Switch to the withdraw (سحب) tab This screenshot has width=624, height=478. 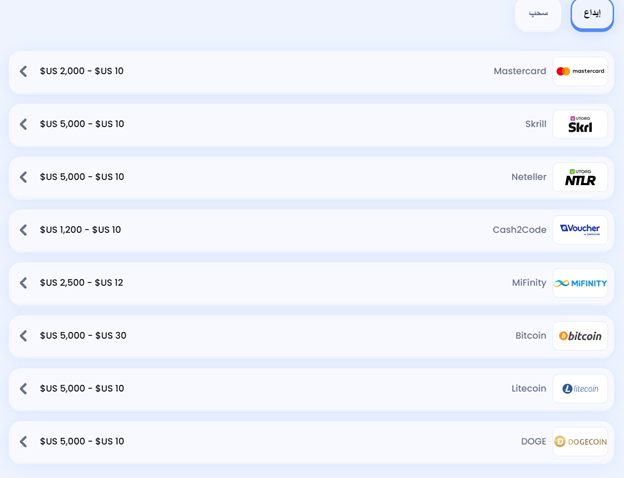pos(538,13)
